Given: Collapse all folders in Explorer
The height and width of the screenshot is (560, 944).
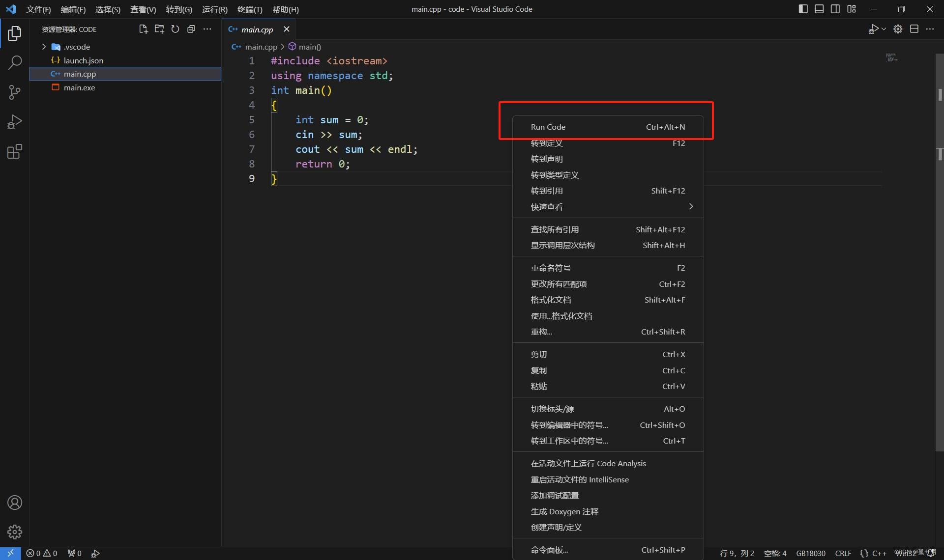Looking at the screenshot, I should coord(191,29).
